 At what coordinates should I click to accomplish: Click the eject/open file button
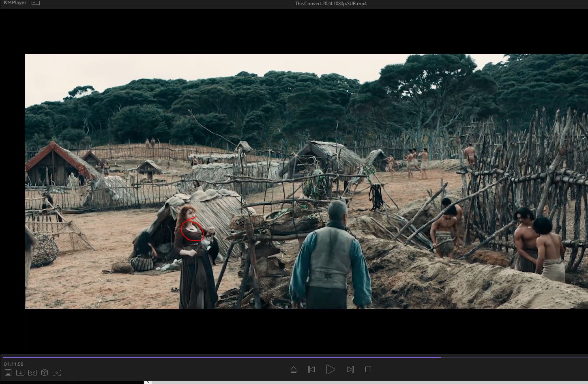point(294,369)
